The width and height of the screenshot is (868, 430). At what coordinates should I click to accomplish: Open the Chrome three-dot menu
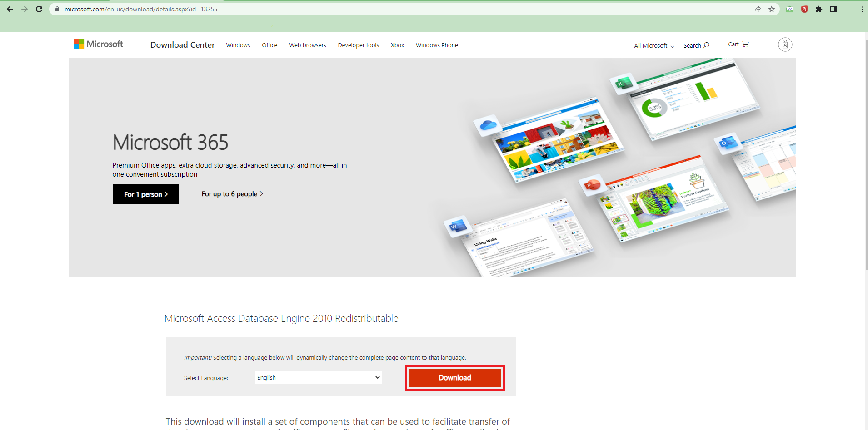click(863, 9)
